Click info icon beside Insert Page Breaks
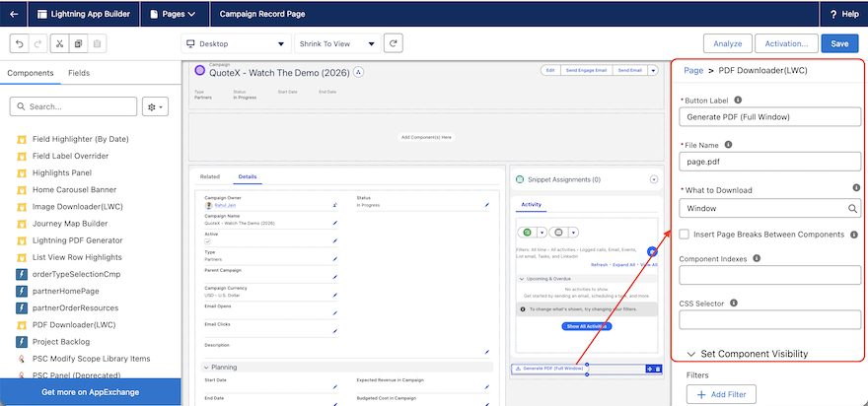868x406 pixels. pyautogui.click(x=853, y=235)
